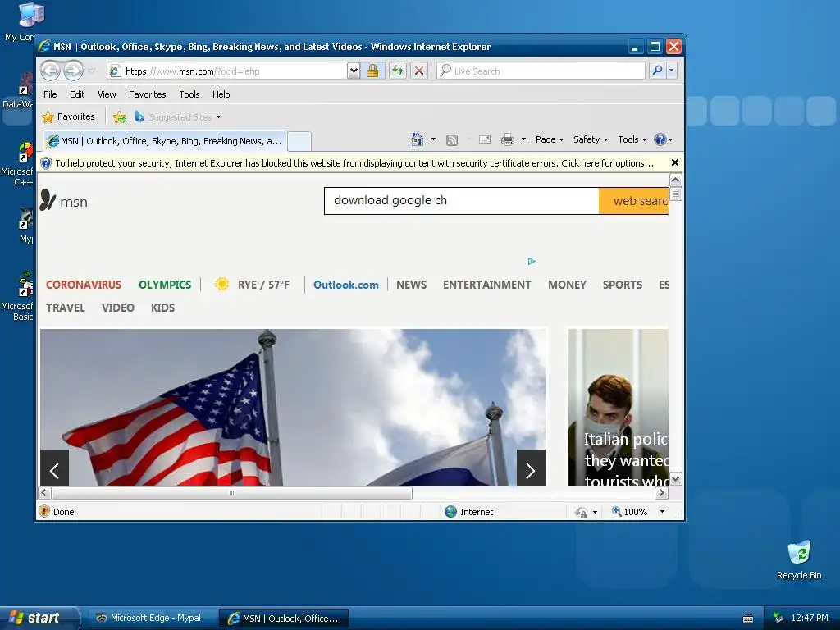Go forward with the Forward arrow button

tap(73, 71)
